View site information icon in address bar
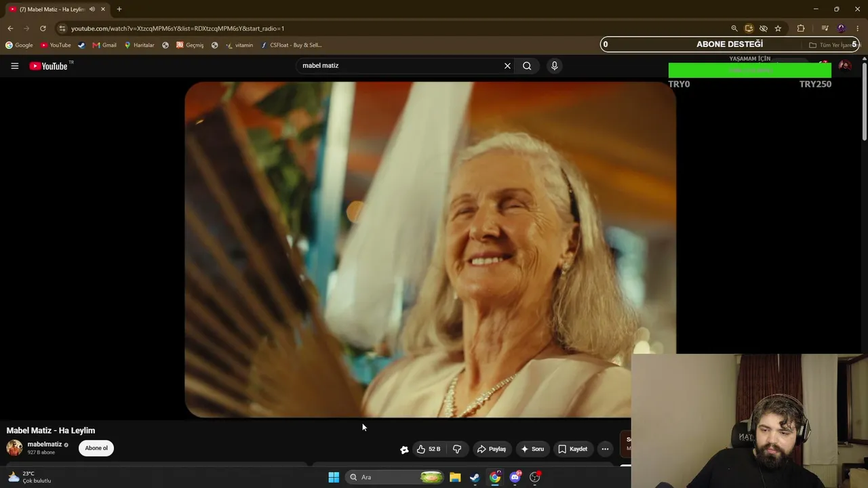Screen dimensions: 868x488 point(62,28)
